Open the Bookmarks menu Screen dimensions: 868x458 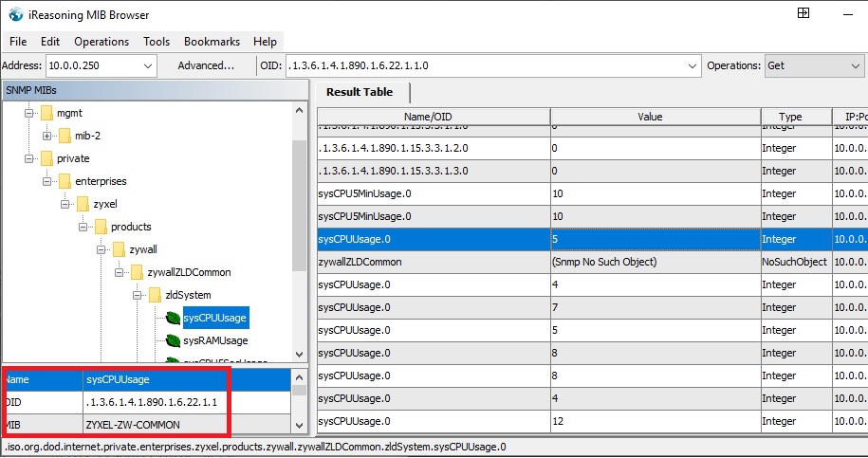(212, 42)
